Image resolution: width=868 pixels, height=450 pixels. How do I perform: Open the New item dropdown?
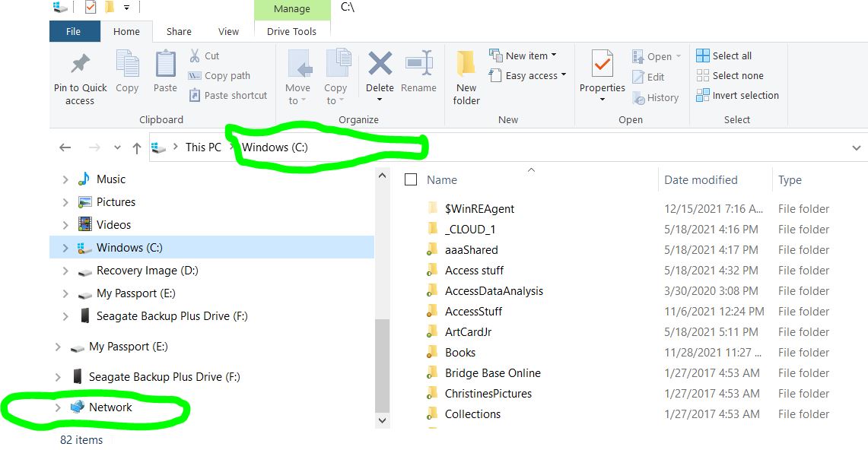[x=523, y=55]
